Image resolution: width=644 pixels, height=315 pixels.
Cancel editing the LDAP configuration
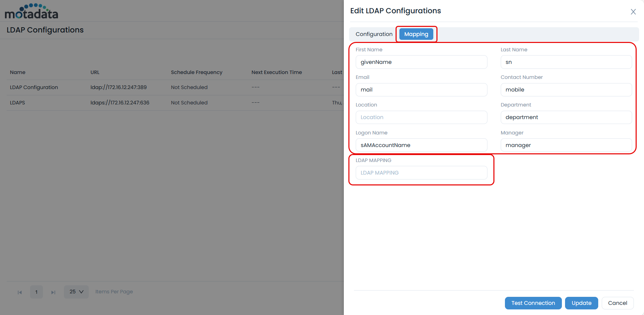tap(617, 303)
